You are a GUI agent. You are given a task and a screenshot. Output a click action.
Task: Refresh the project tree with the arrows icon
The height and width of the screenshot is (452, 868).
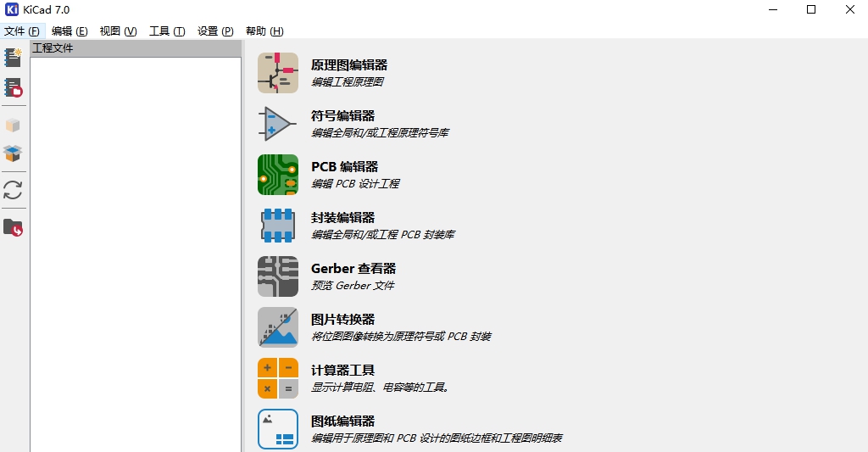coord(13,190)
